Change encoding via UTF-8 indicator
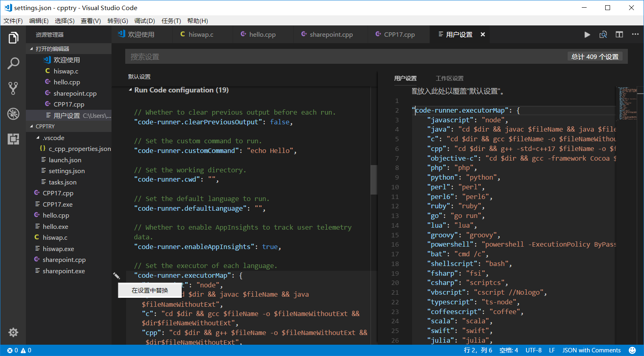 [533, 350]
